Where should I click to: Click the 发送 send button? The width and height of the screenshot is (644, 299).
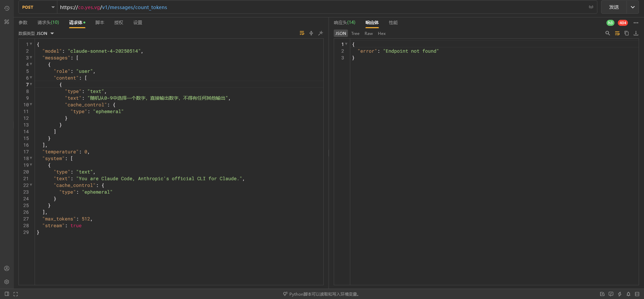[614, 7]
